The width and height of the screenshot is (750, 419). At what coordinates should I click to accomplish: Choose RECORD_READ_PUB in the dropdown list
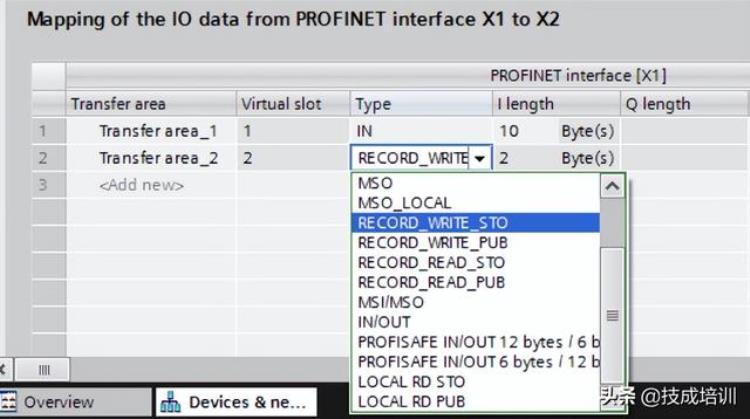pos(475,283)
